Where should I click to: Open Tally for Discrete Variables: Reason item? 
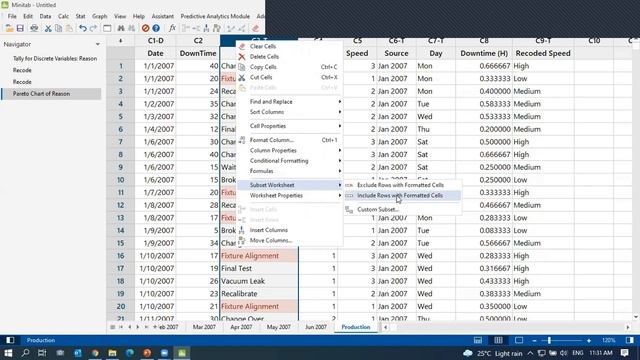click(55, 58)
